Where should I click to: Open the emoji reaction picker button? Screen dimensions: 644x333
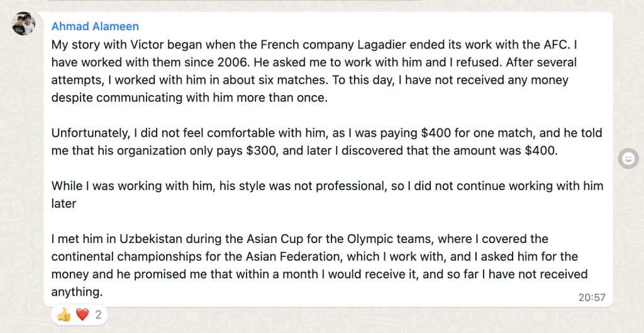point(628,159)
